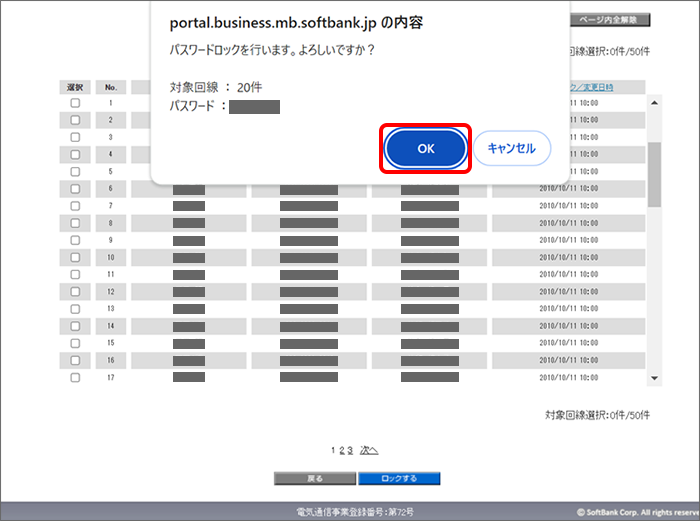The image size is (700, 521).
Task: Select the checkbox for row No. 6
Action: point(75,188)
